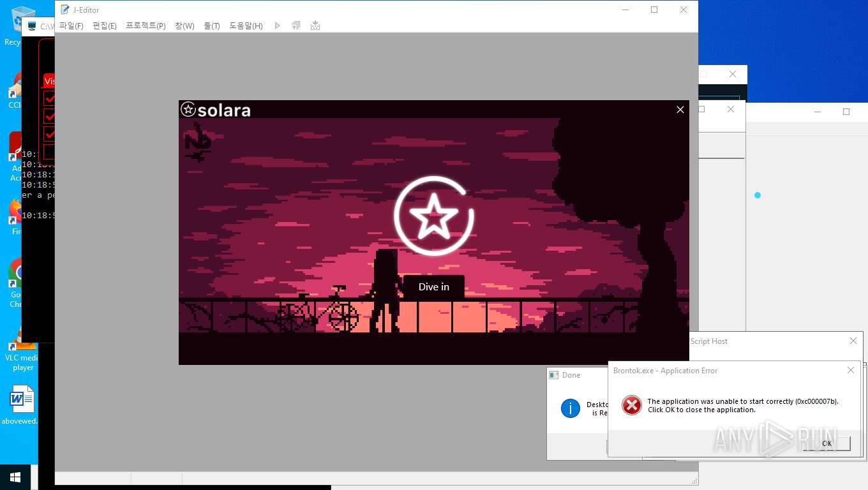Close the Script Host window

click(853, 341)
